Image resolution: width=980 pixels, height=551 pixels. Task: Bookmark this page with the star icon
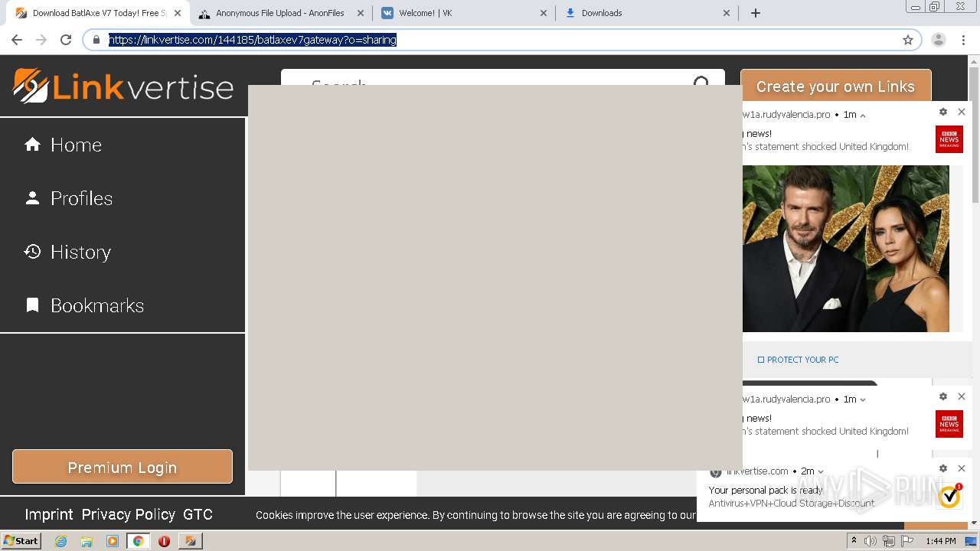coord(908,40)
